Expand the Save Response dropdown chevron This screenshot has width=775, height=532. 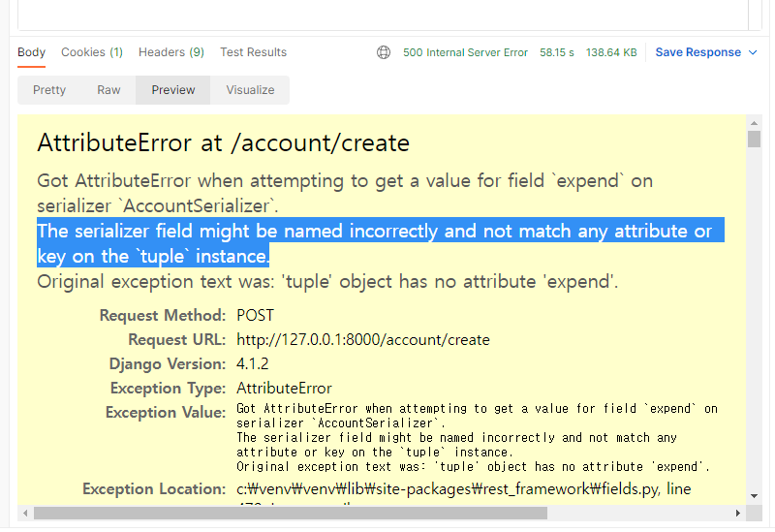pyautogui.click(x=753, y=52)
